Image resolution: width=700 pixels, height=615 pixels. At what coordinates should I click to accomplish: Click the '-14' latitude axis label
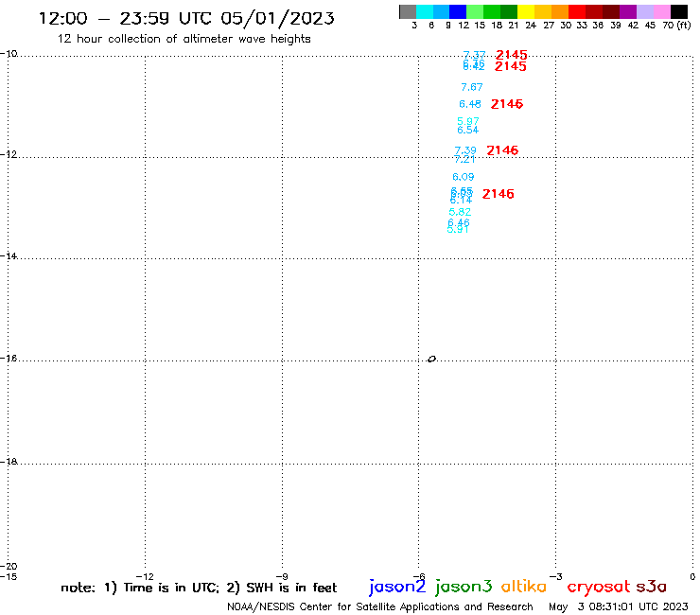tap(9, 256)
